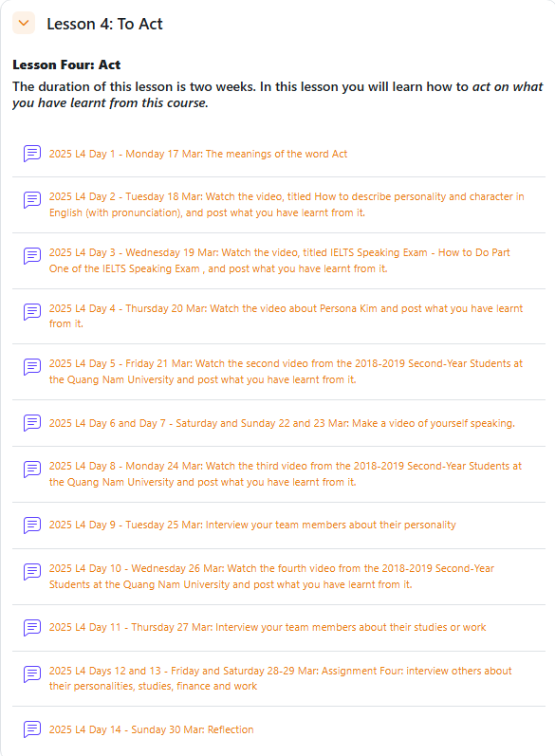Open Day 11 interview about studies or work
555x756 pixels.
click(x=268, y=627)
